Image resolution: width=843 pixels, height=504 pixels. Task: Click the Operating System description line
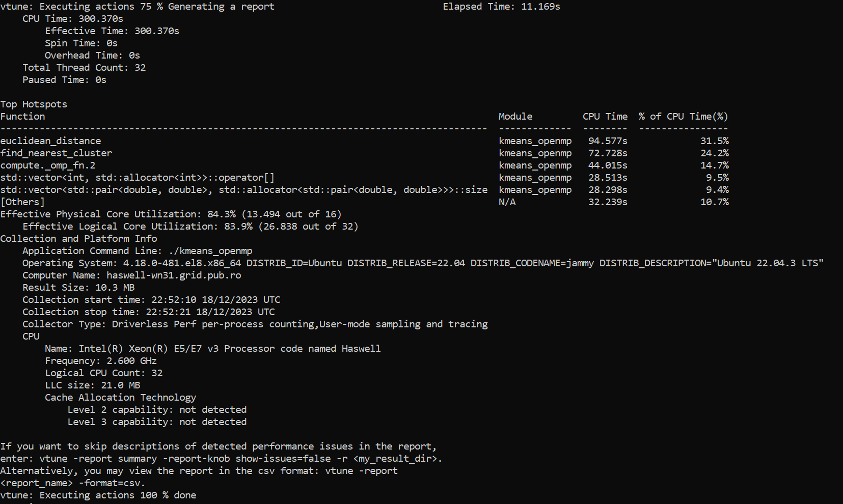[423, 263]
